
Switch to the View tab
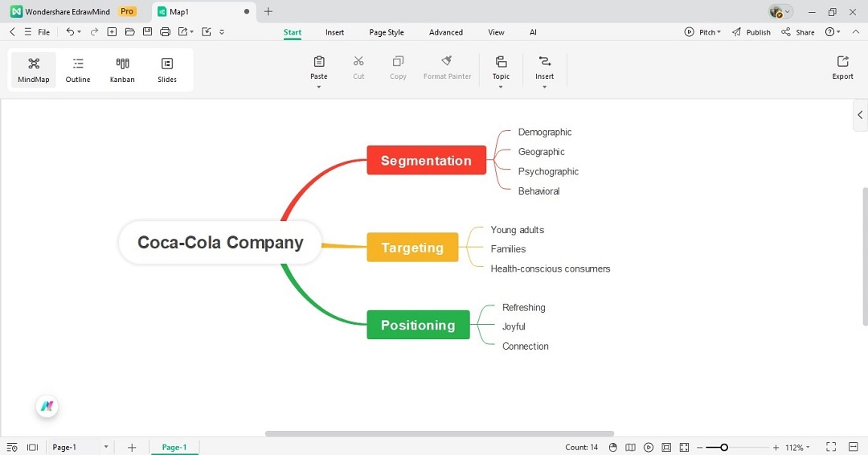496,32
